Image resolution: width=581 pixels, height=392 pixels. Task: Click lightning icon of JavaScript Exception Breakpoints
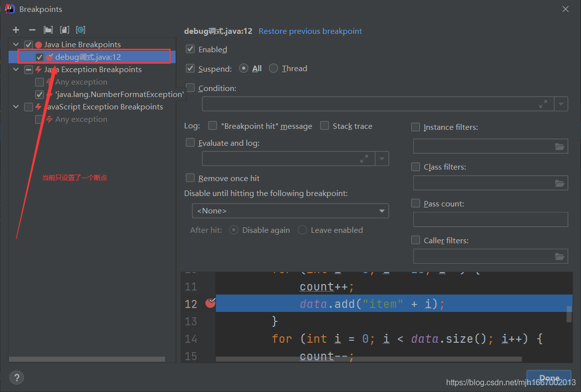pos(38,107)
